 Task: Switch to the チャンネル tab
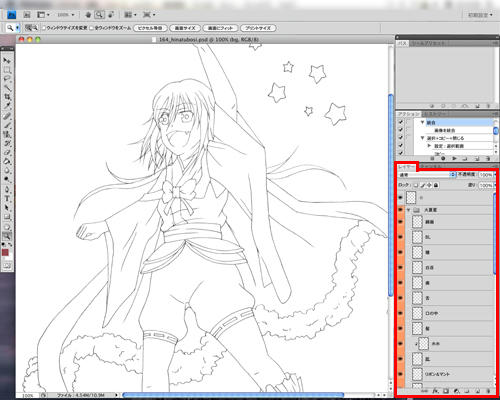point(431,166)
